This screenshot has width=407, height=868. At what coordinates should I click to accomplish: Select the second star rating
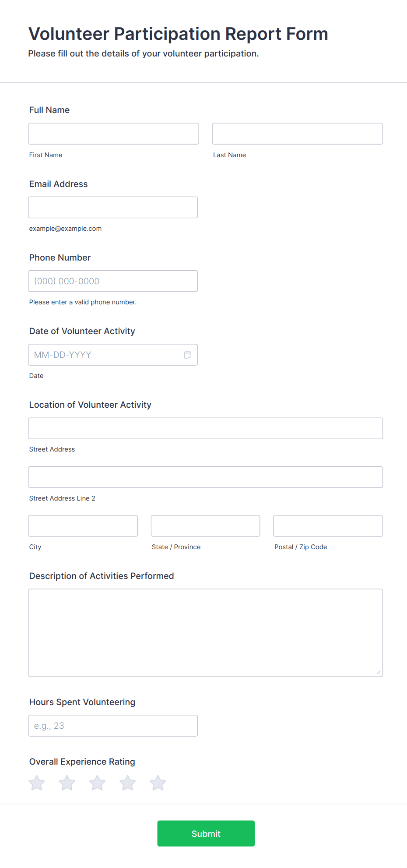coord(67,783)
